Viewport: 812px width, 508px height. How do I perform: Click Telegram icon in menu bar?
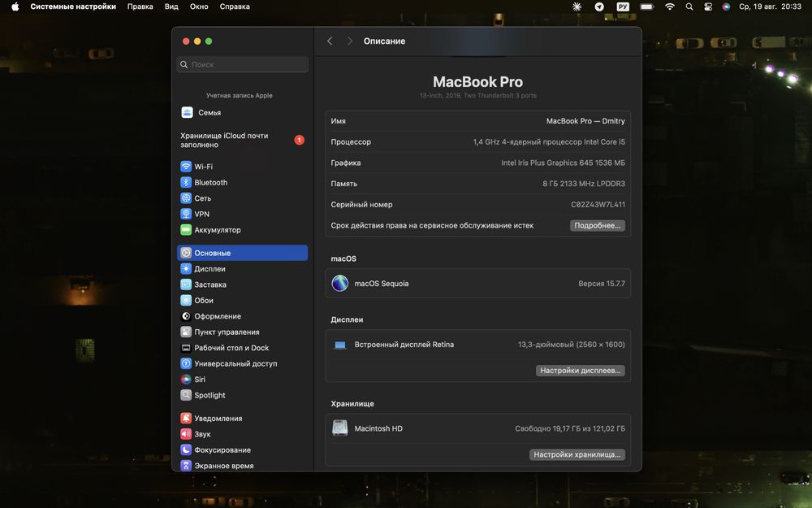click(x=599, y=7)
